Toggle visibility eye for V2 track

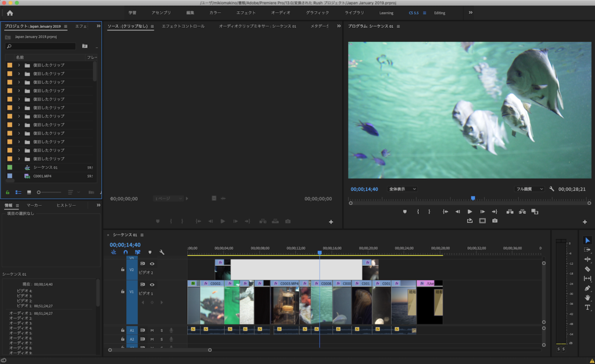(x=152, y=264)
